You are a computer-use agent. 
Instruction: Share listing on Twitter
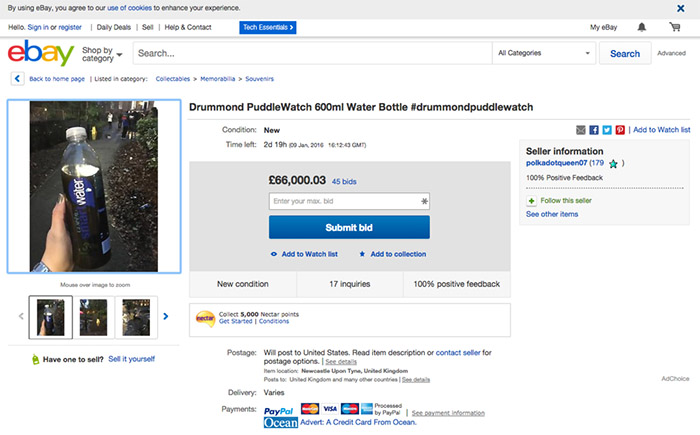pos(607,130)
